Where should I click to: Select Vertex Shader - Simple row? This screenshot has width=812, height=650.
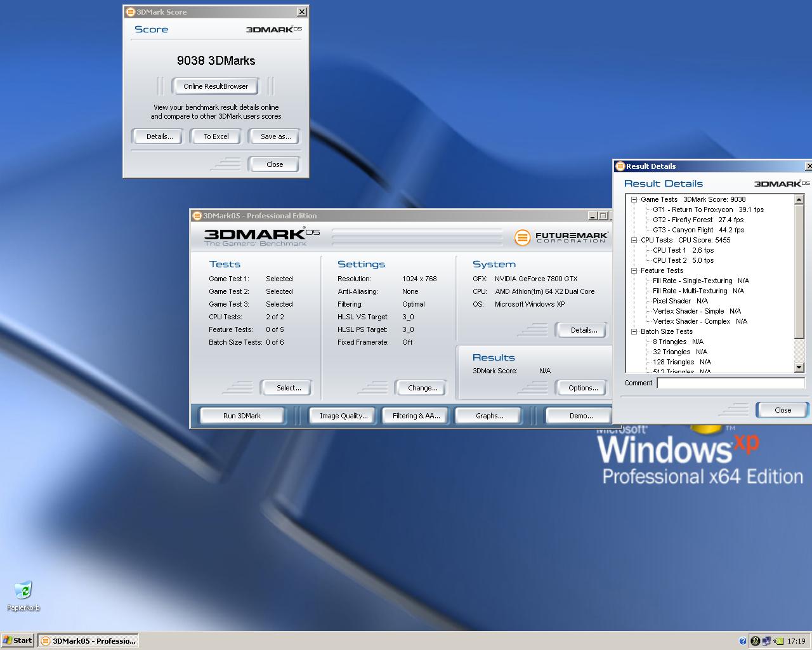point(697,311)
